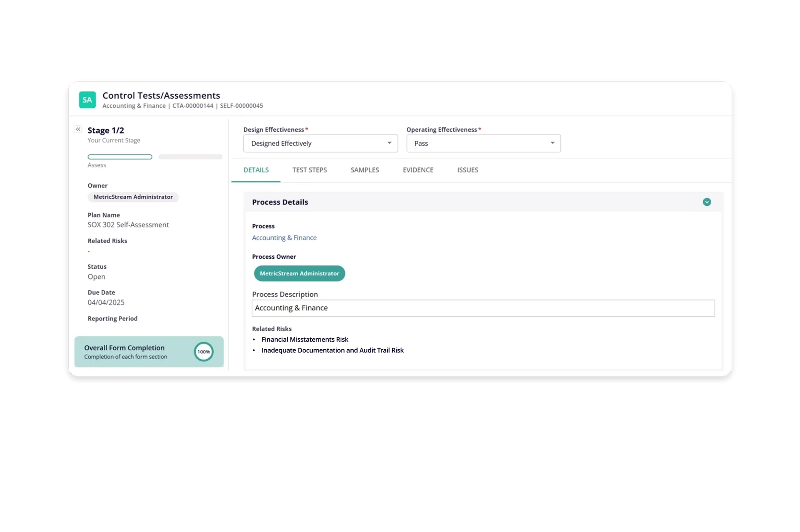Click the Assess stage progress bar
The width and height of the screenshot is (800, 532).
pyautogui.click(x=120, y=157)
